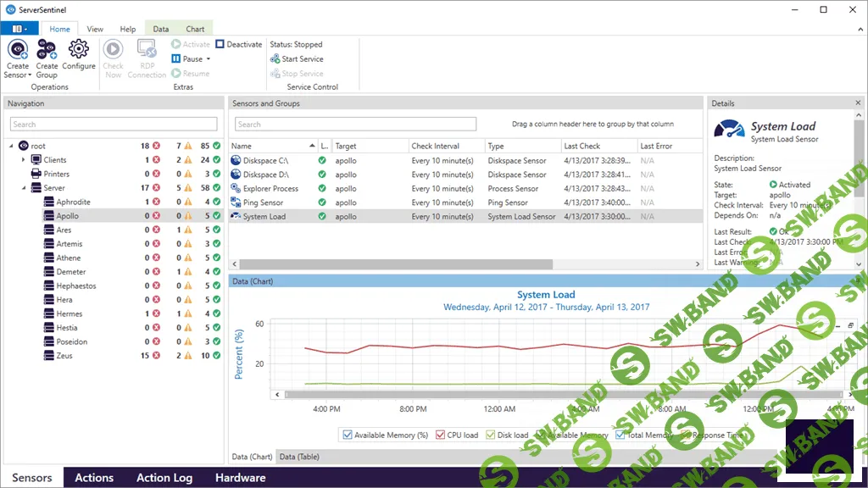
Task: Click the sensor search input field
Action: pos(356,124)
